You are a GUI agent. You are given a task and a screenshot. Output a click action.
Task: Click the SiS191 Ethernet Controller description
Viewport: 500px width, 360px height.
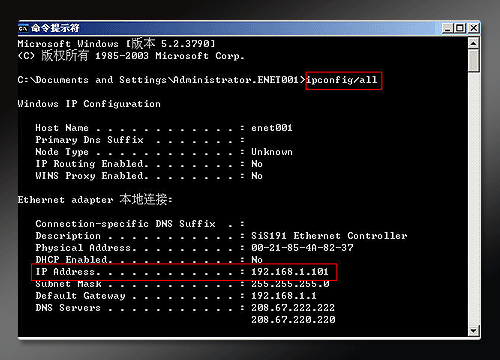pos(329,236)
